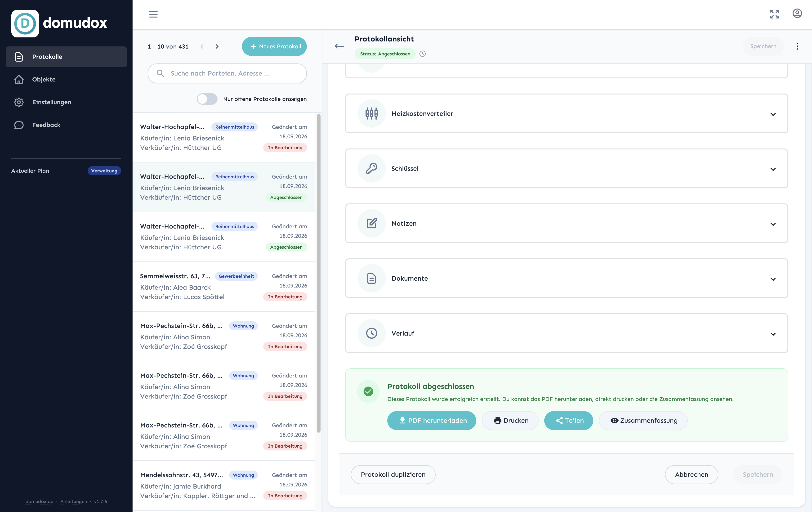Image resolution: width=812 pixels, height=512 pixels.
Task: Select the Mendelssohnstr. 43 protocol entry
Action: (x=224, y=485)
